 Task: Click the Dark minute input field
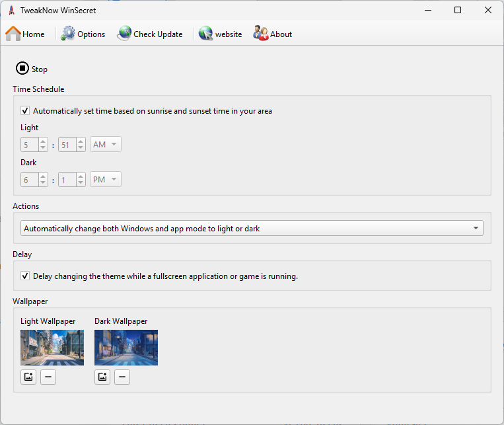67,180
